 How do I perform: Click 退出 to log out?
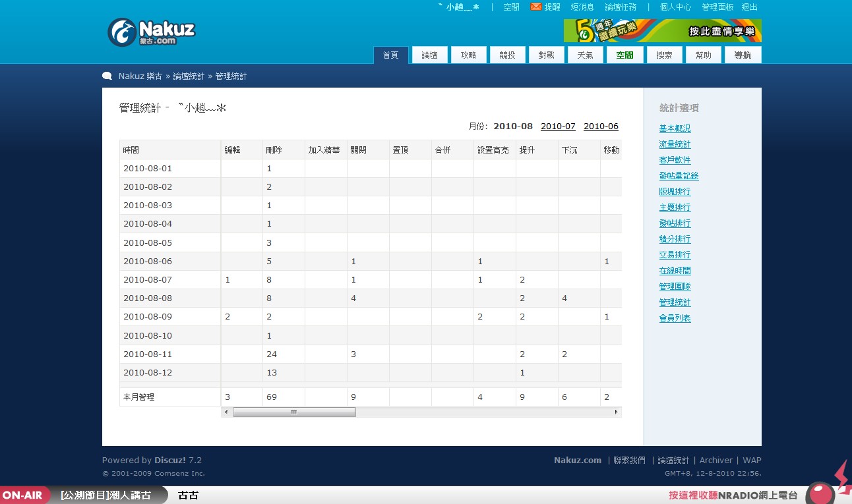(750, 7)
